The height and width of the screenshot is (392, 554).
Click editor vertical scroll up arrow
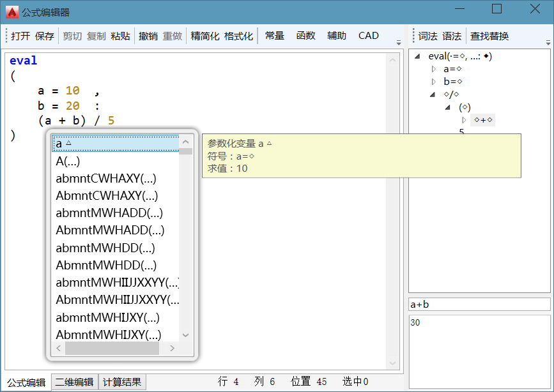coord(392,61)
